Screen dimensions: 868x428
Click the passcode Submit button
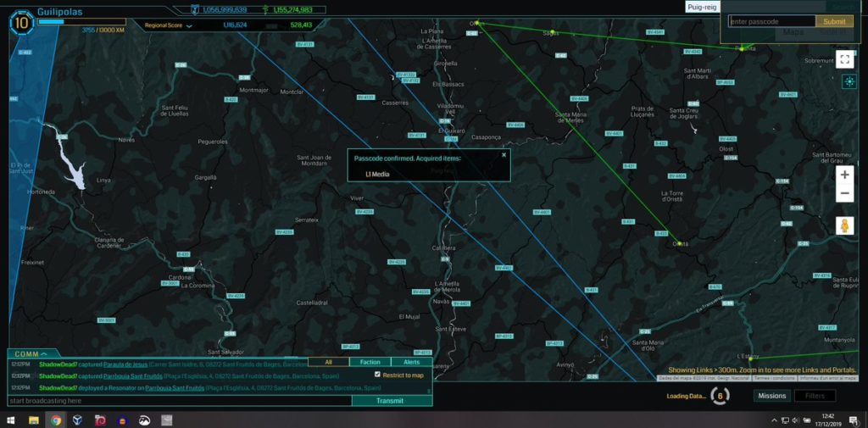834,21
